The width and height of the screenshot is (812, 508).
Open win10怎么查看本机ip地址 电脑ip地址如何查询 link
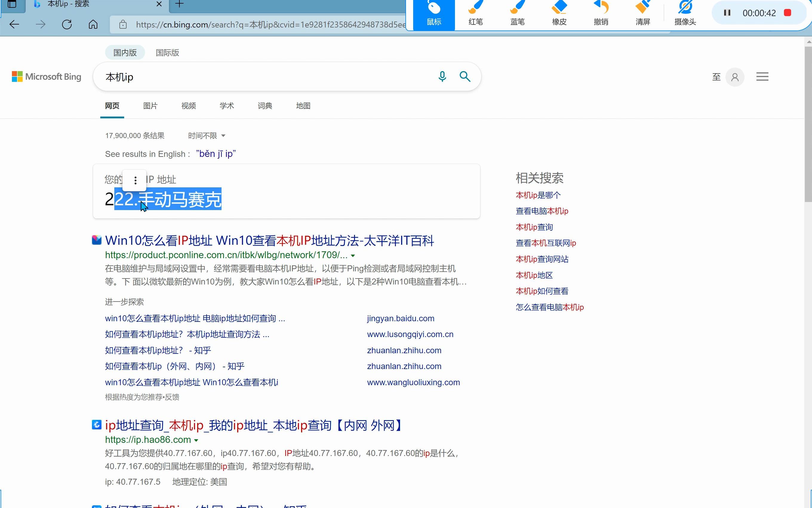tap(195, 319)
